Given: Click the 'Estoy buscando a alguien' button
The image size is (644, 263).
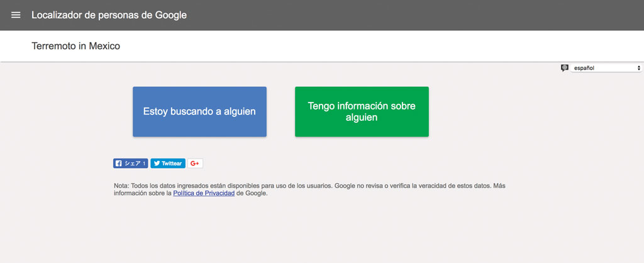Looking at the screenshot, I should (199, 112).
